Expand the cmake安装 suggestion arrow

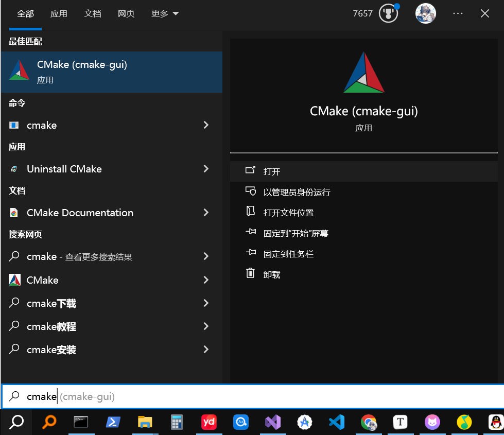(x=206, y=350)
